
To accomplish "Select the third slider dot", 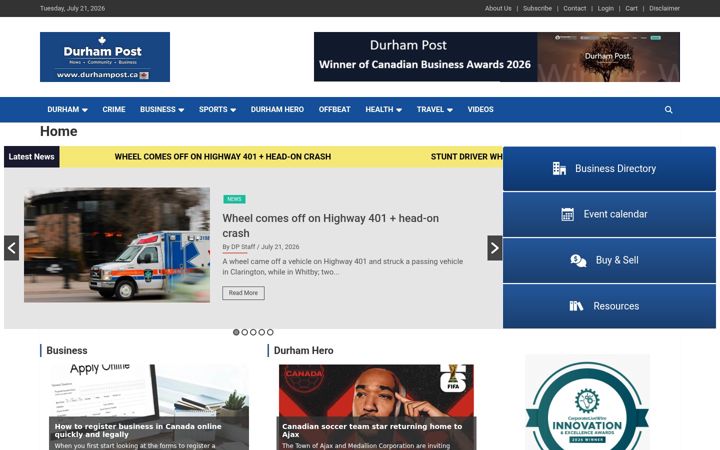I will click(x=253, y=332).
